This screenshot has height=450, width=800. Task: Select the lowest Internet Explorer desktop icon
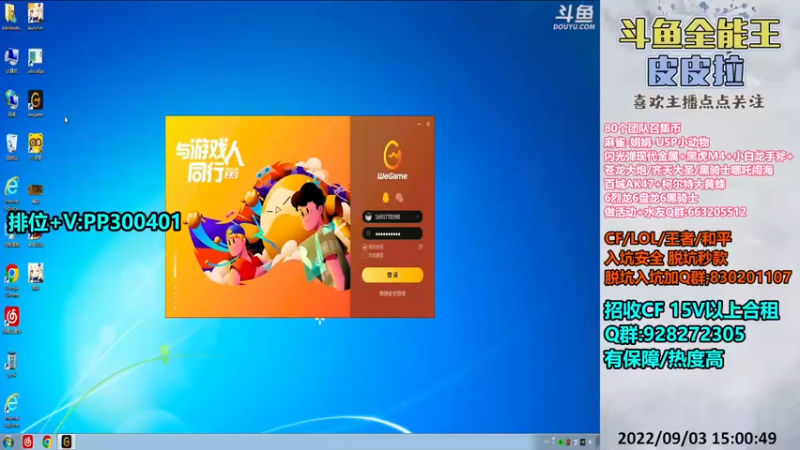(x=11, y=410)
